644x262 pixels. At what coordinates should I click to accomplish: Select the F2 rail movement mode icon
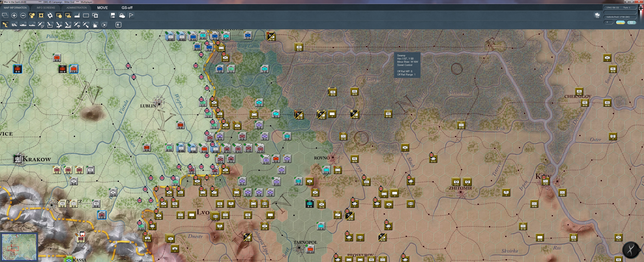click(x=14, y=25)
